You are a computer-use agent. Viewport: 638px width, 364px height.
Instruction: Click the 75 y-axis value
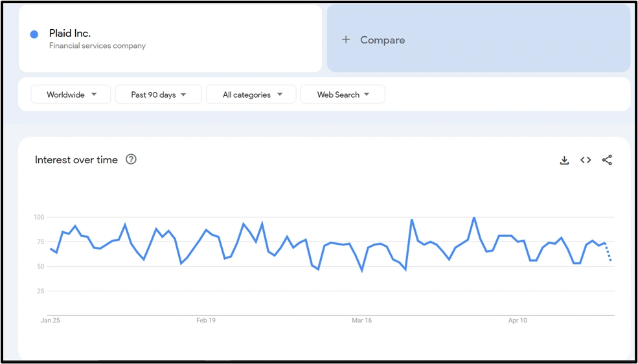[x=40, y=242]
